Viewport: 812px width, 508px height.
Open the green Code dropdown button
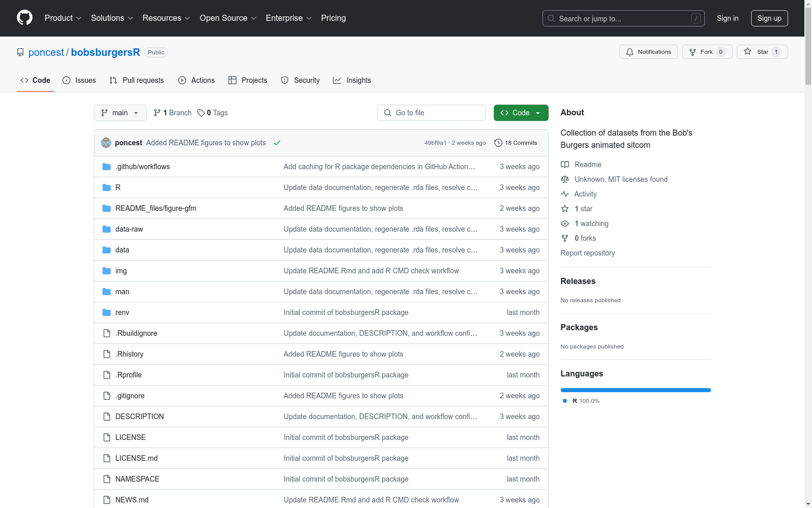coord(521,113)
